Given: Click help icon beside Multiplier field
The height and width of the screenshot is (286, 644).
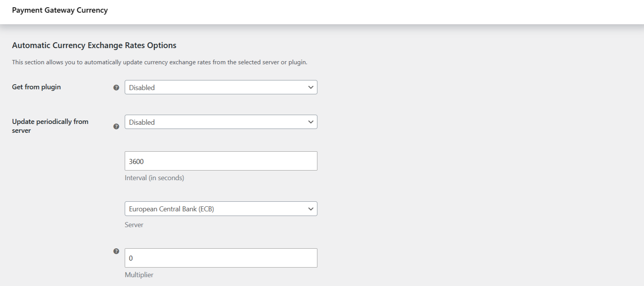Looking at the screenshot, I should pyautogui.click(x=116, y=251).
